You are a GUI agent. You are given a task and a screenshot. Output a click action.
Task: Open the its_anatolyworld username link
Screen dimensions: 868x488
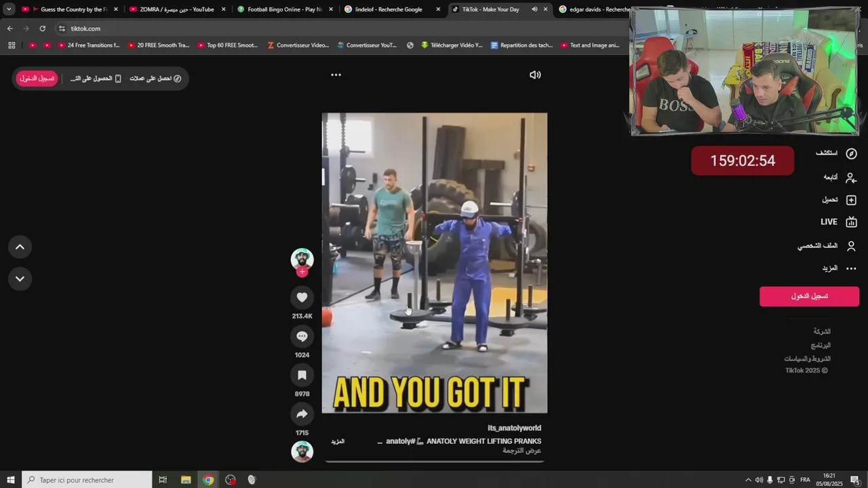click(514, 428)
